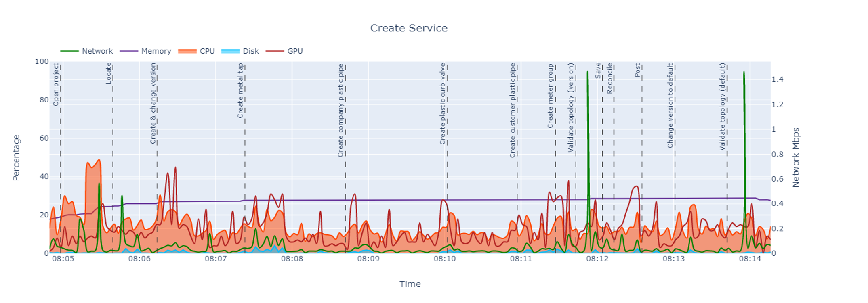Click the 08:10 time axis tick
Viewport: 868px width, 303px height.
[445, 259]
